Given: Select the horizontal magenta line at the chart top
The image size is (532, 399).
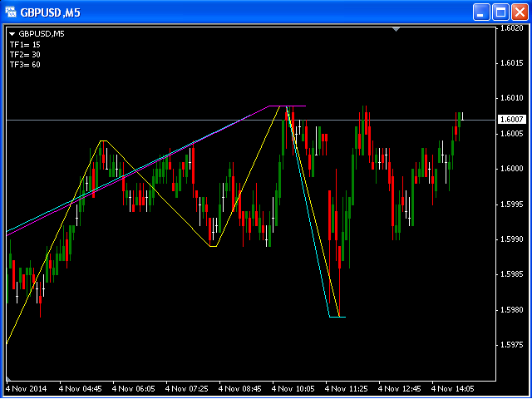Looking at the screenshot, I should coord(288,106).
